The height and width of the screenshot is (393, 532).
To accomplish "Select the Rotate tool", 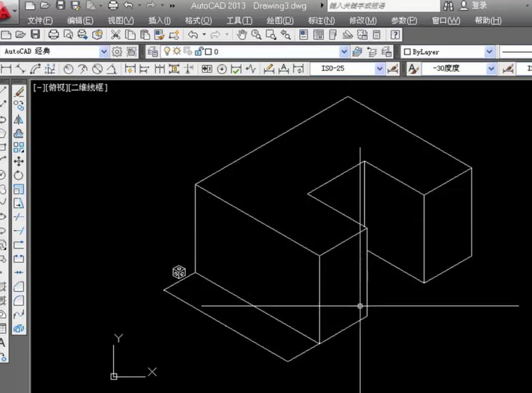I will [x=19, y=175].
